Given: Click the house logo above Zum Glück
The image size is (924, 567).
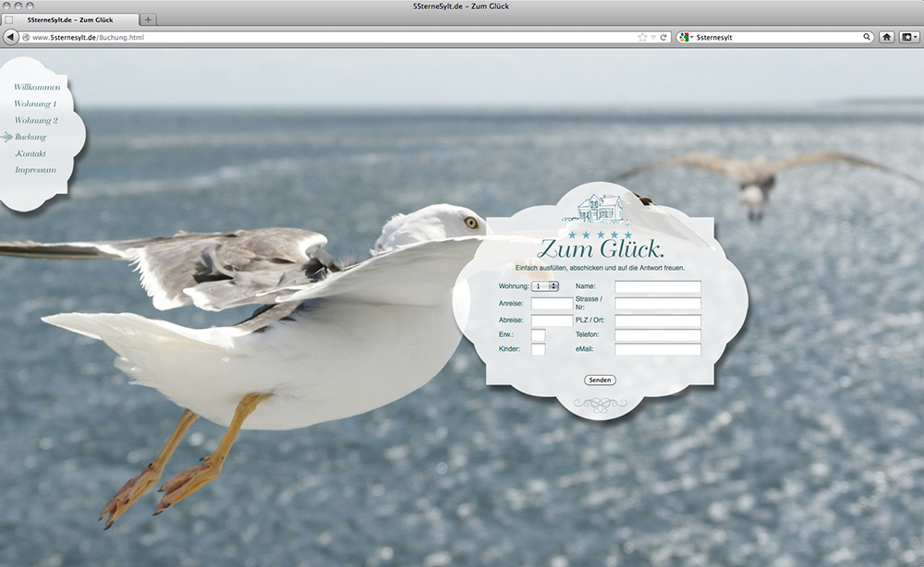Looking at the screenshot, I should (597, 209).
